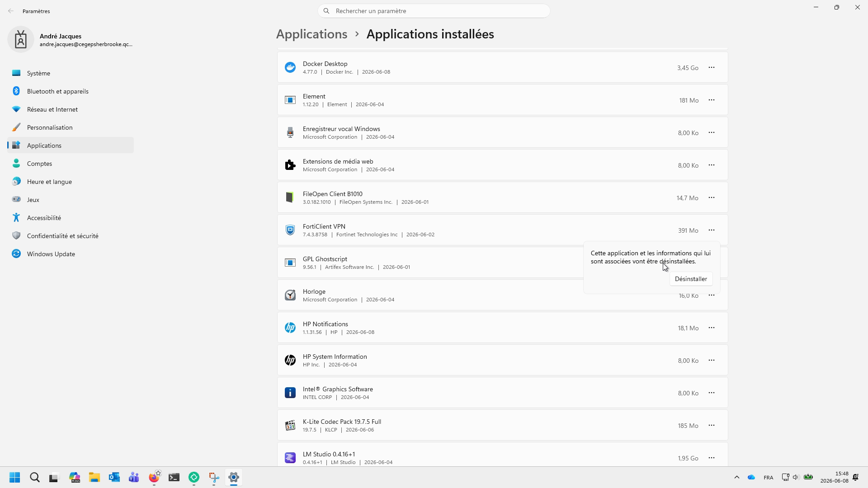The image size is (868, 488).
Task: Click the OneDrive cloud tray icon
Action: (751, 477)
